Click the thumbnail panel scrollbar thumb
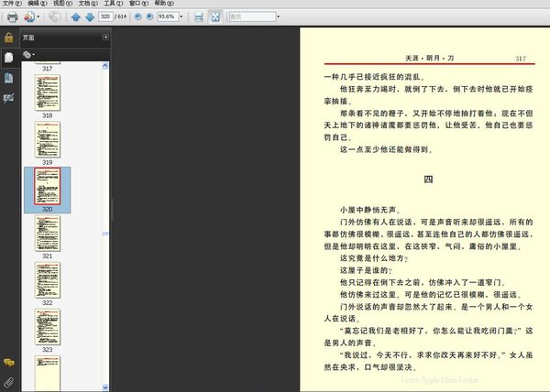The width and height of the screenshot is (550, 392). (x=105, y=234)
